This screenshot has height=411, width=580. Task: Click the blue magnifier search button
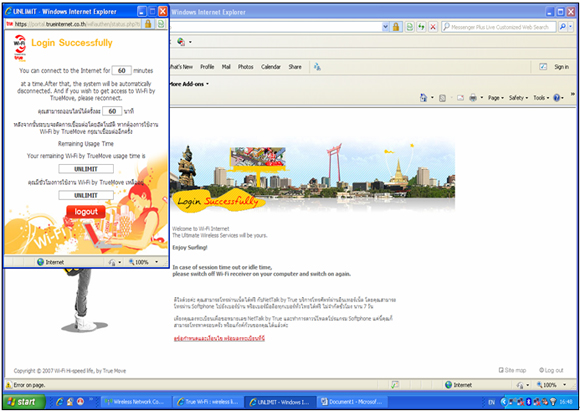pos(562,27)
